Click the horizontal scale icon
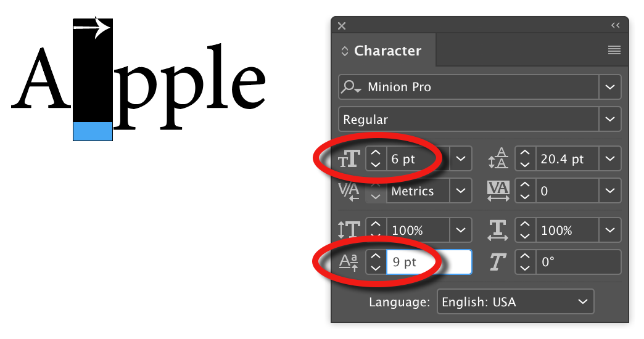644x339 pixels. click(498, 231)
